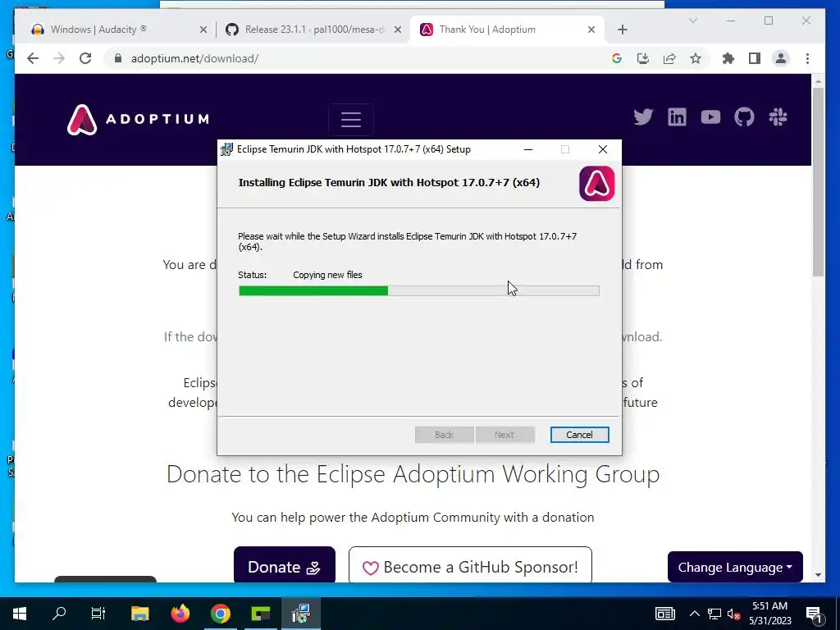Cancel the Temurin JDK installation

[579, 435]
